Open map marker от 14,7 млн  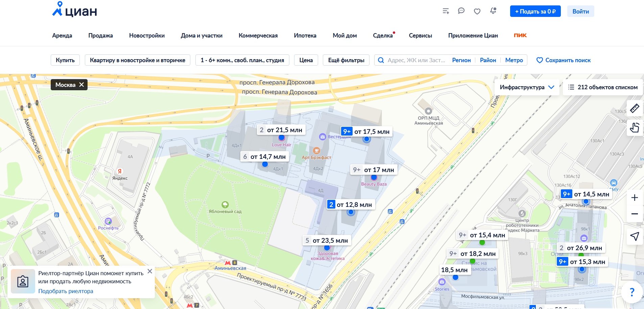[x=265, y=157]
